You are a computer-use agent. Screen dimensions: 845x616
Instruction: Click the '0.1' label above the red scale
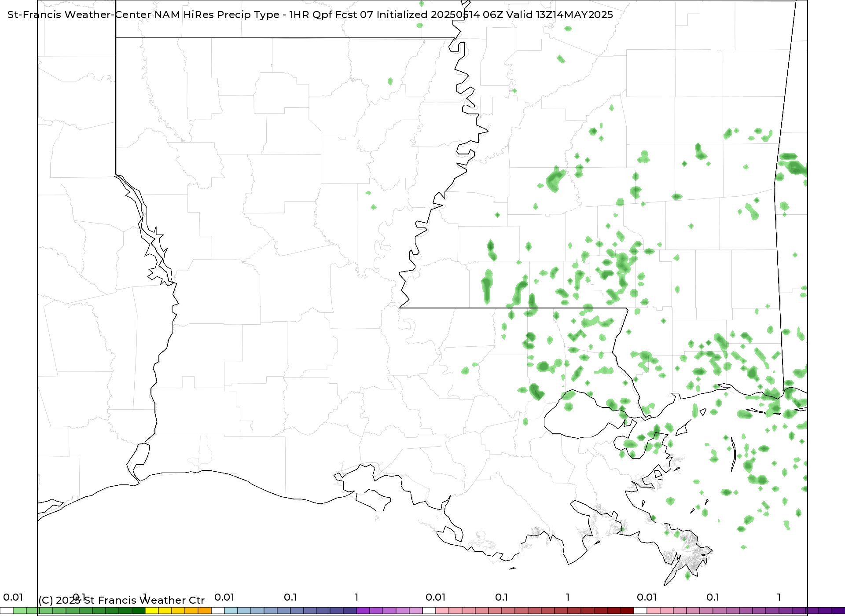(502, 597)
